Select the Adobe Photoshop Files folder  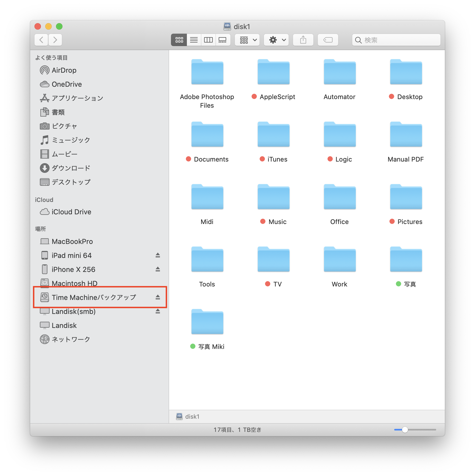207,72
